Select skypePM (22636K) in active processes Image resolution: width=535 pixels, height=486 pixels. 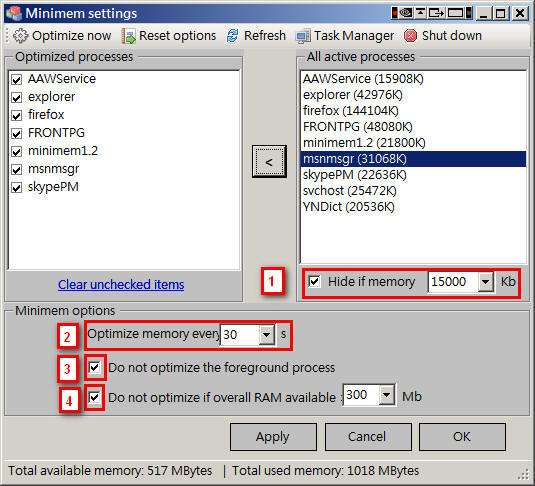coord(413,175)
